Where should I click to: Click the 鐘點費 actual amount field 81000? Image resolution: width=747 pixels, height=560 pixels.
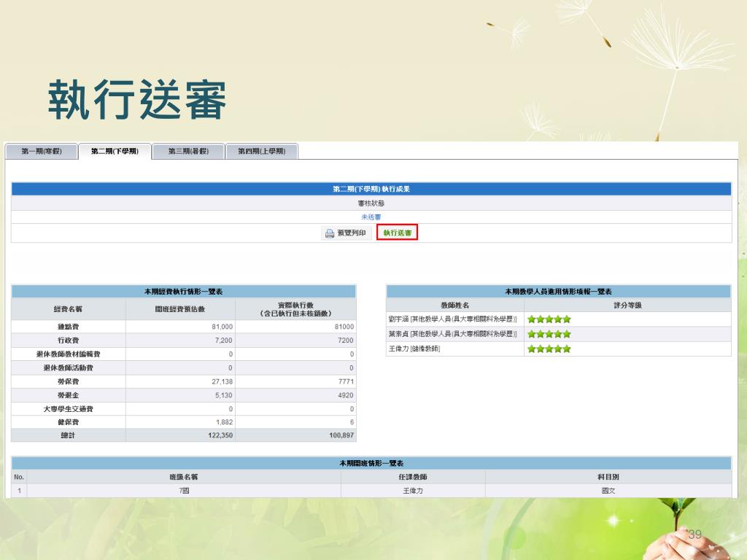pyautogui.click(x=295, y=327)
